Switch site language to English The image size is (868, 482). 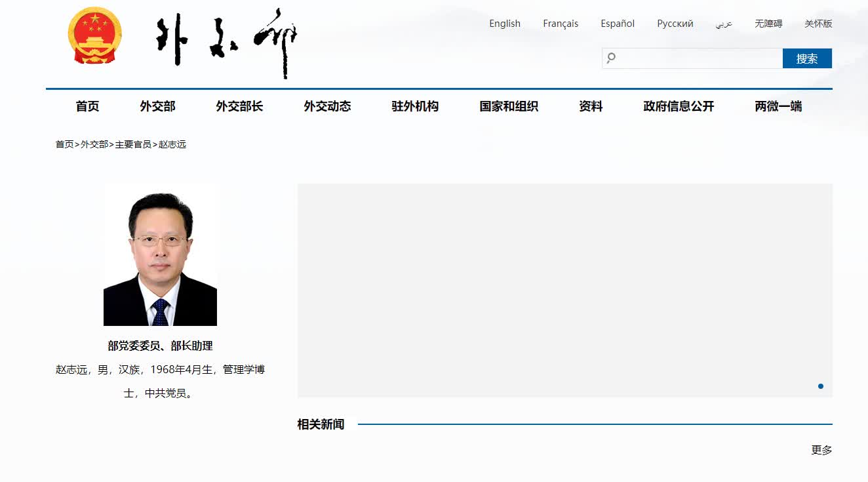pos(504,24)
